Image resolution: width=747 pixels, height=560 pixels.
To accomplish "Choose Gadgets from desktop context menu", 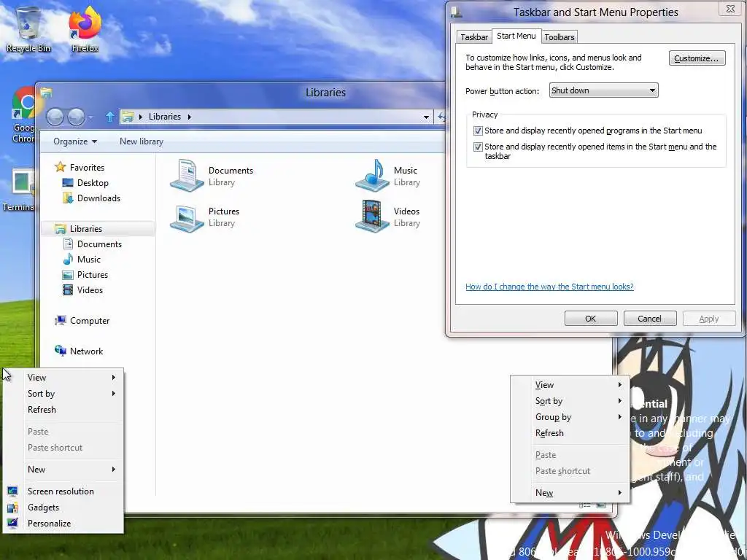I will coord(63,507).
